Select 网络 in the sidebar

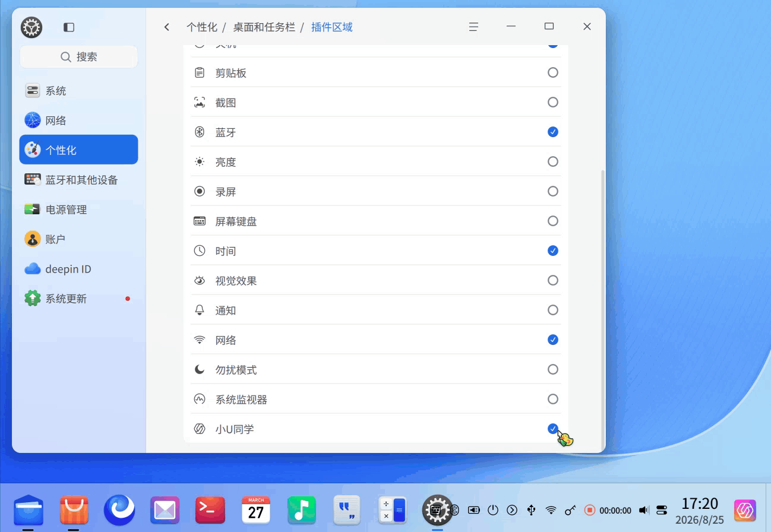(78, 121)
